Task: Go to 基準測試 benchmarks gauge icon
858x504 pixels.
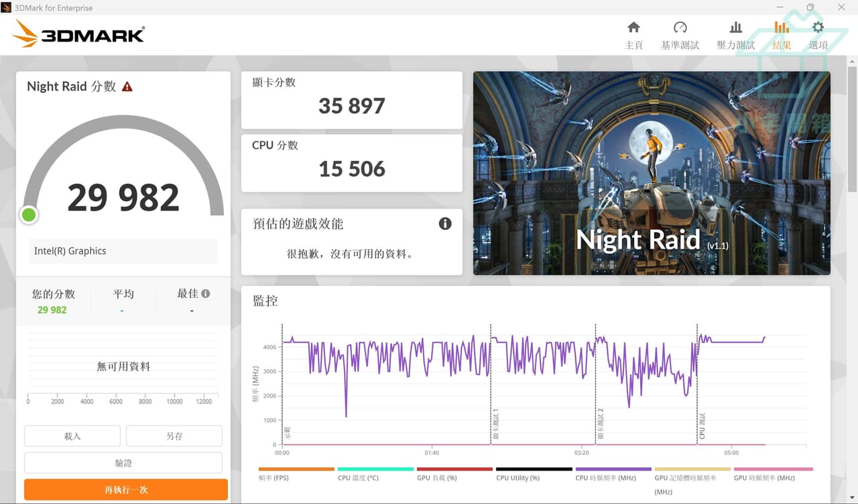Action: click(x=680, y=27)
